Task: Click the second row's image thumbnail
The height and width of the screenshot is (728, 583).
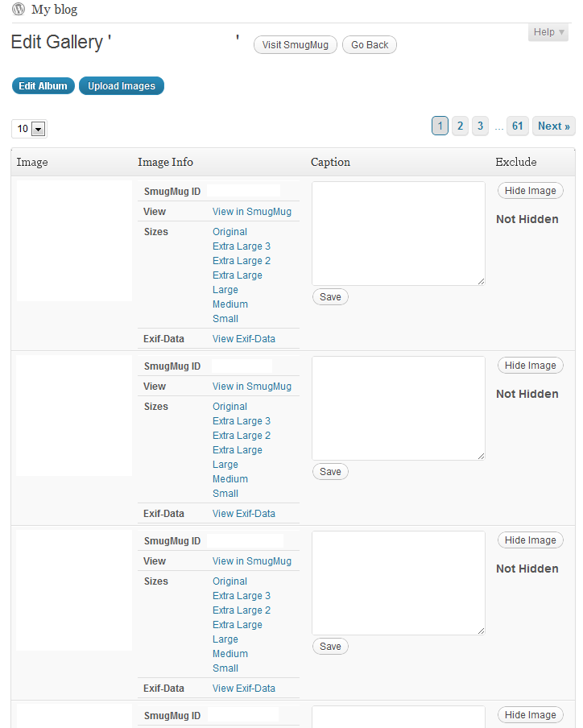Action: tap(74, 416)
